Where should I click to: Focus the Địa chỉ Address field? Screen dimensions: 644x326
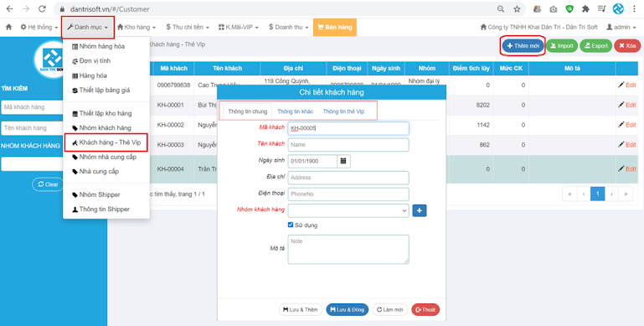[x=348, y=178]
